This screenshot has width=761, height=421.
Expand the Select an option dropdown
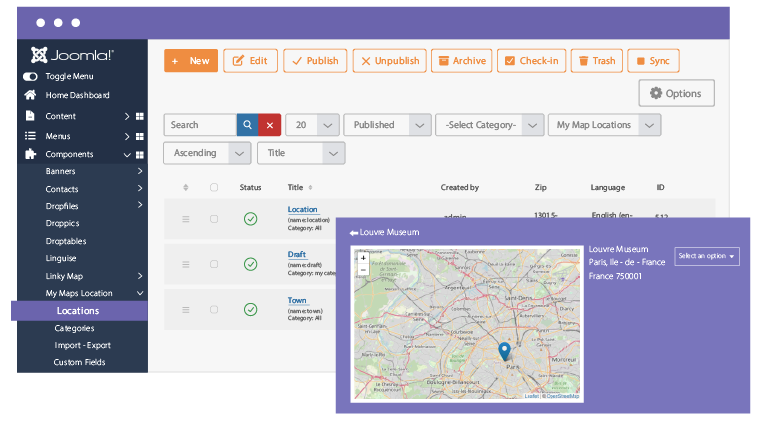tap(707, 256)
